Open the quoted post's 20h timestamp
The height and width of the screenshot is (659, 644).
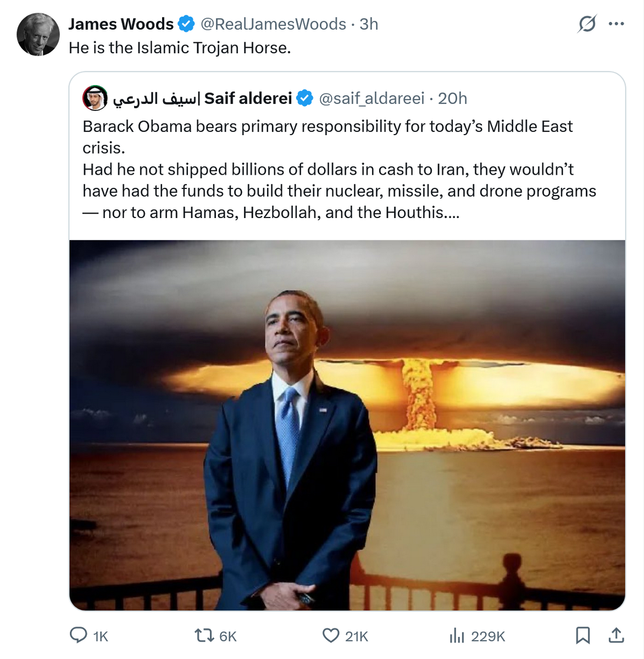452,98
